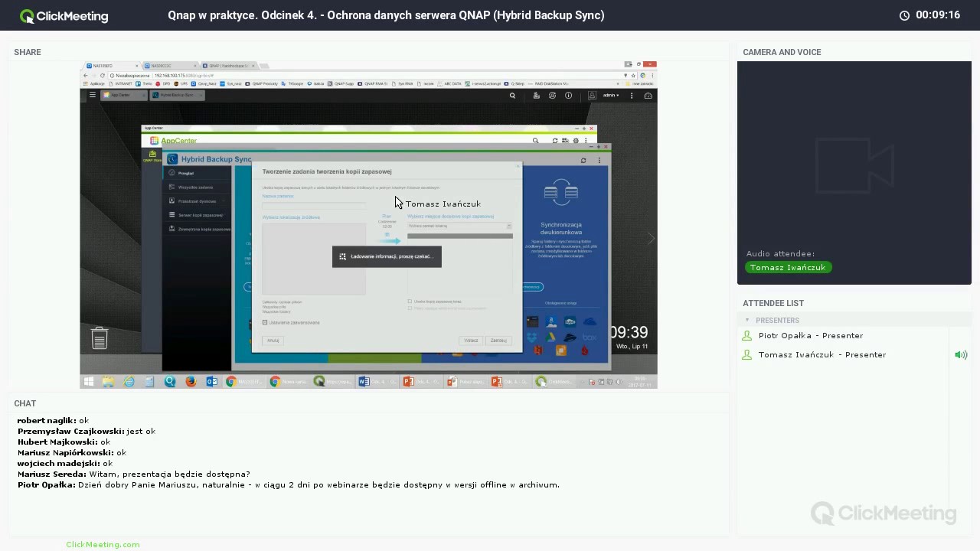Screen dimensions: 980x551
Task: Select the Box cloud service icon
Action: click(590, 337)
